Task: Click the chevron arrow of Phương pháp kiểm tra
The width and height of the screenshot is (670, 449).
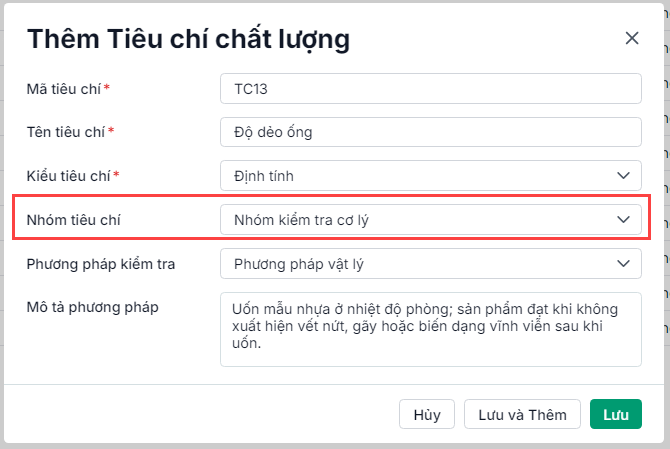Action: 623,264
